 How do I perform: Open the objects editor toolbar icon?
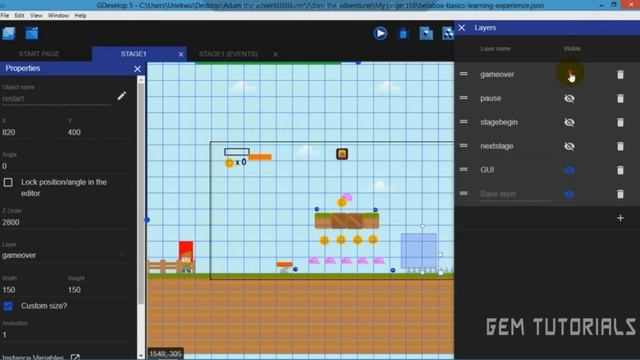pos(426,33)
